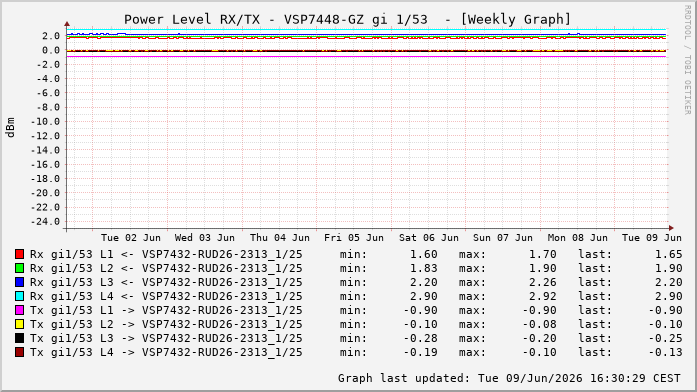Select legend text Rx gi1/53 L2

72,268
